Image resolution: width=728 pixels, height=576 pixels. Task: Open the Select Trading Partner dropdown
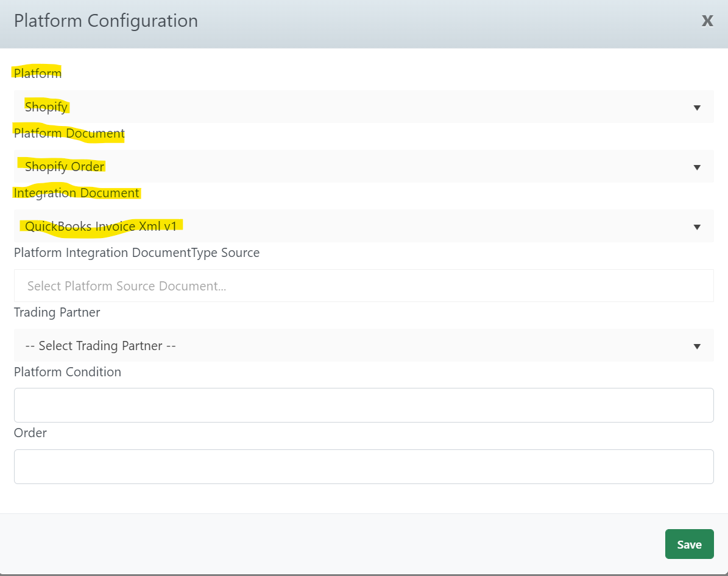tap(364, 345)
